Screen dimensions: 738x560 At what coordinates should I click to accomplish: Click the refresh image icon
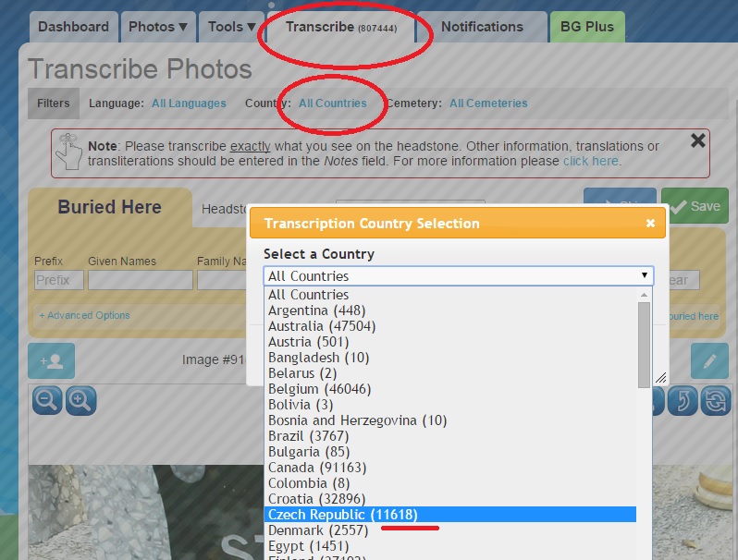click(715, 400)
